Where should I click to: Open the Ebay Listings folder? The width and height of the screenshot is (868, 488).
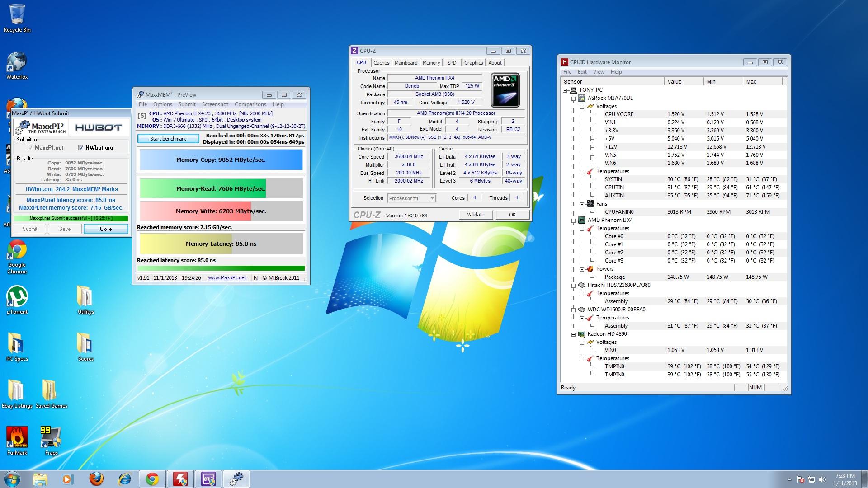point(17,394)
